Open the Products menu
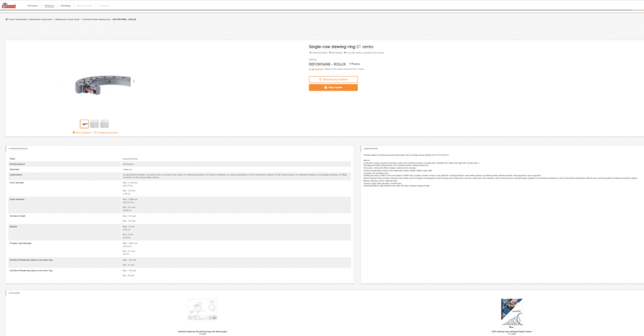The width and height of the screenshot is (644, 336). click(49, 5)
